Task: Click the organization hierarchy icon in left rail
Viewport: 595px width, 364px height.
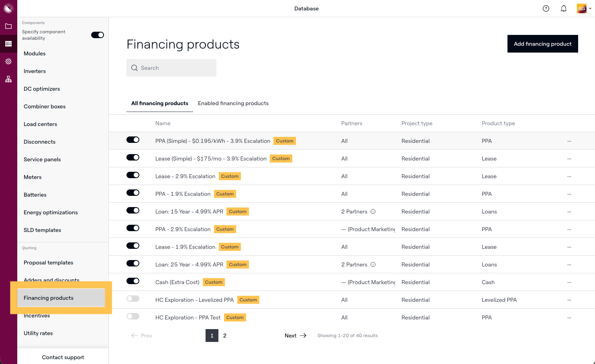Action: point(8,79)
